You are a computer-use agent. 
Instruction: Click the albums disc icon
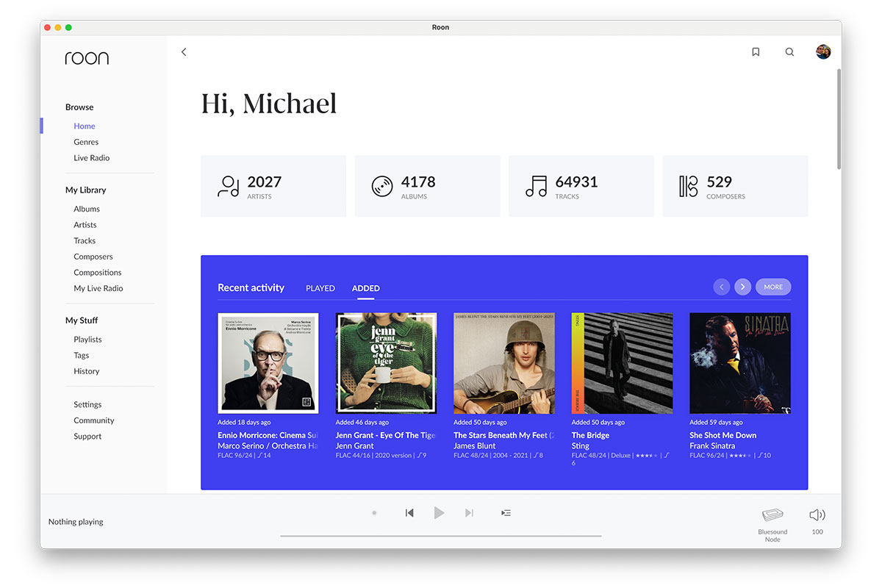tap(382, 186)
